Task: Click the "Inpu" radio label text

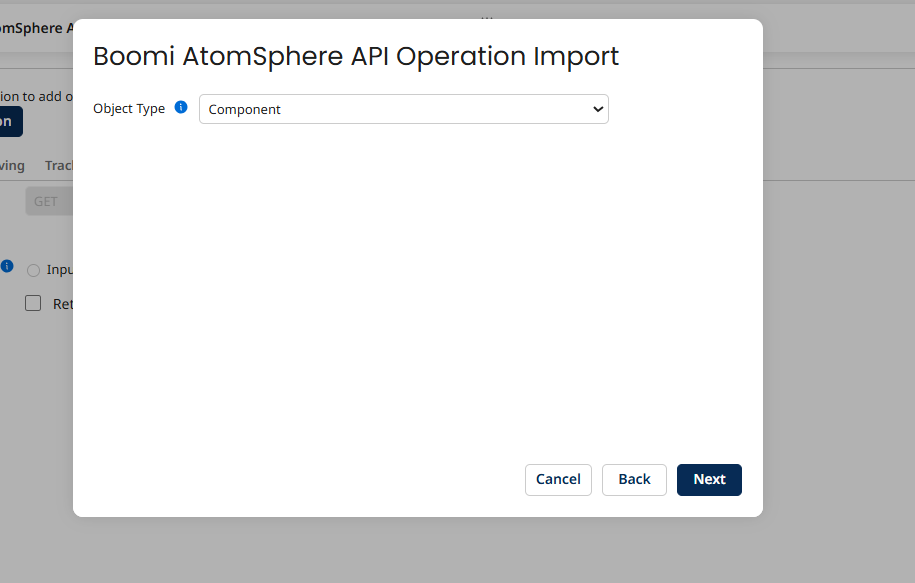Action: coord(59,270)
